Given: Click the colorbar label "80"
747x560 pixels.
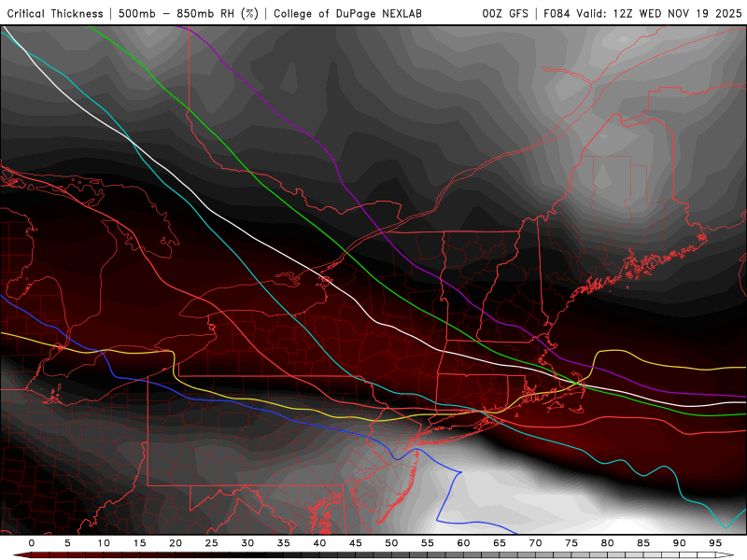Looking at the screenshot, I should pyautogui.click(x=608, y=543).
